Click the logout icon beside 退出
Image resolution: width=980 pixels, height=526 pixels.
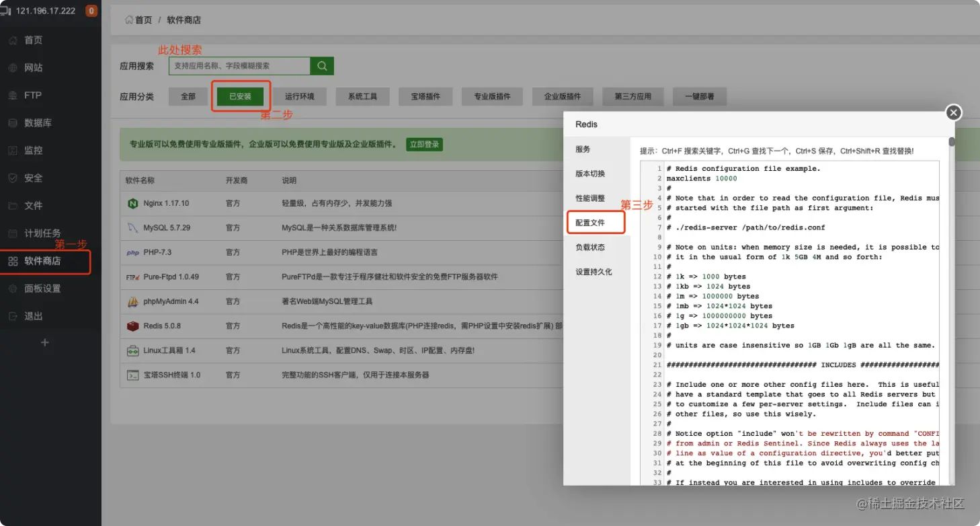[x=13, y=316]
